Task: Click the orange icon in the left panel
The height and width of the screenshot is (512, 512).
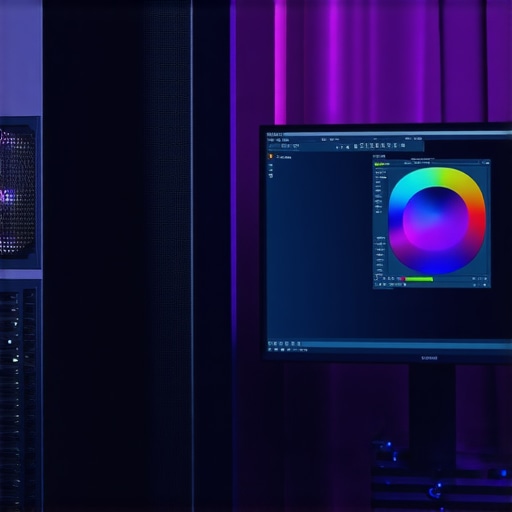Action: [271, 156]
